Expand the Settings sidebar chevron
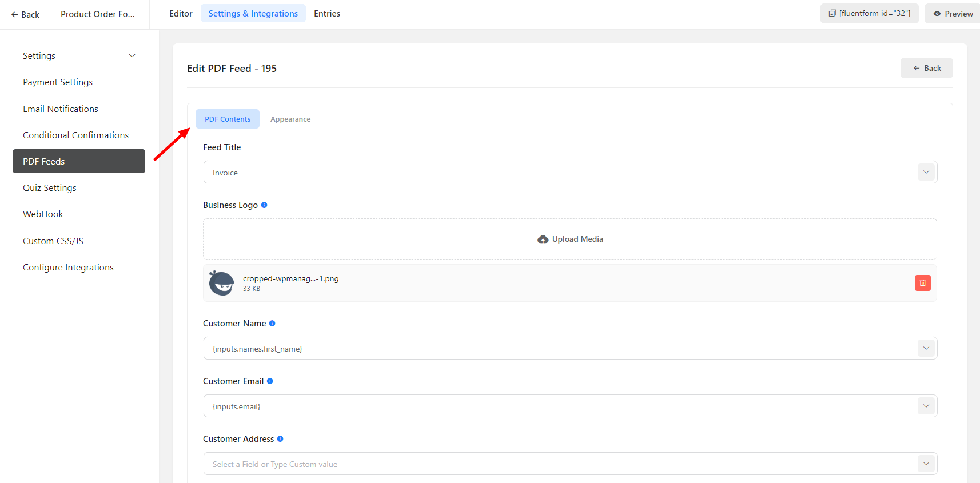The image size is (980, 483). [132, 56]
